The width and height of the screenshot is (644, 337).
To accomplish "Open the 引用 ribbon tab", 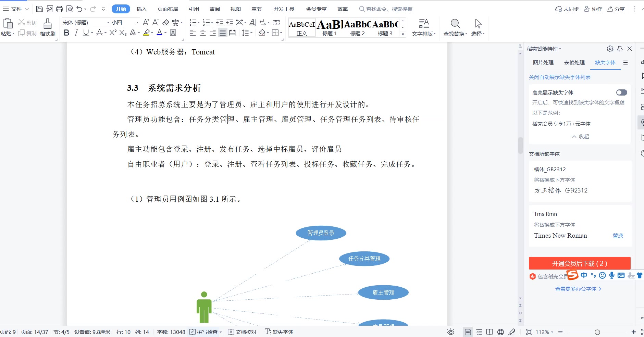I will [x=194, y=9].
